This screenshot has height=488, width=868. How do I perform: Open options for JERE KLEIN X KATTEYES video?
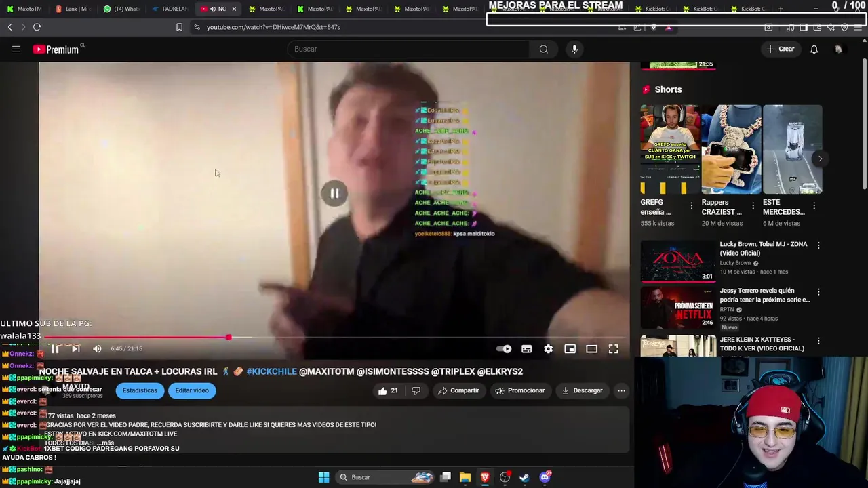click(818, 341)
